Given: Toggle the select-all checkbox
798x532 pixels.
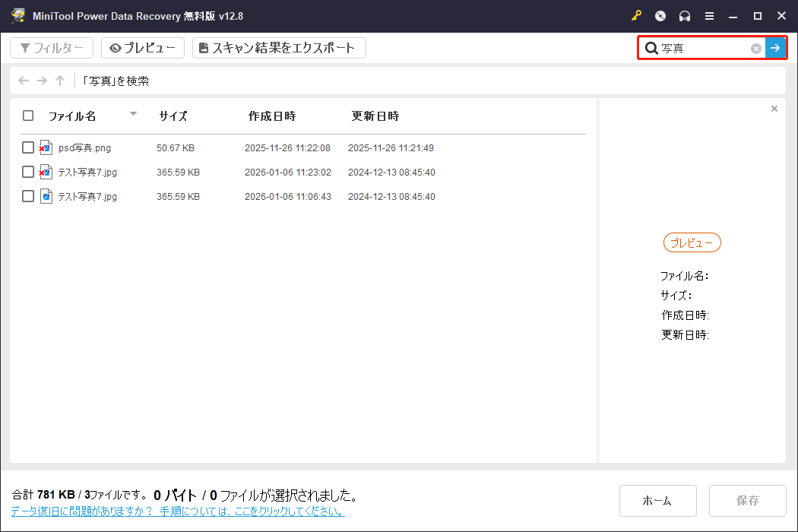Looking at the screenshot, I should (28, 116).
